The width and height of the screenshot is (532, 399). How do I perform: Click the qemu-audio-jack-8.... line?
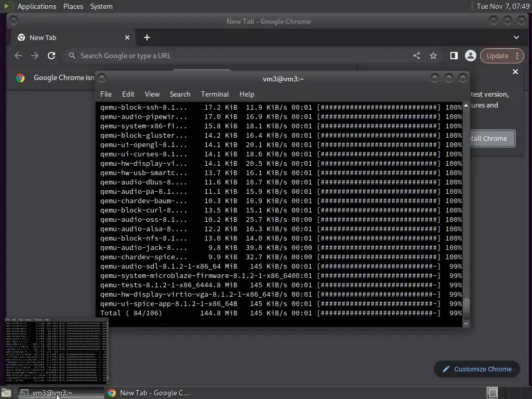point(281,248)
